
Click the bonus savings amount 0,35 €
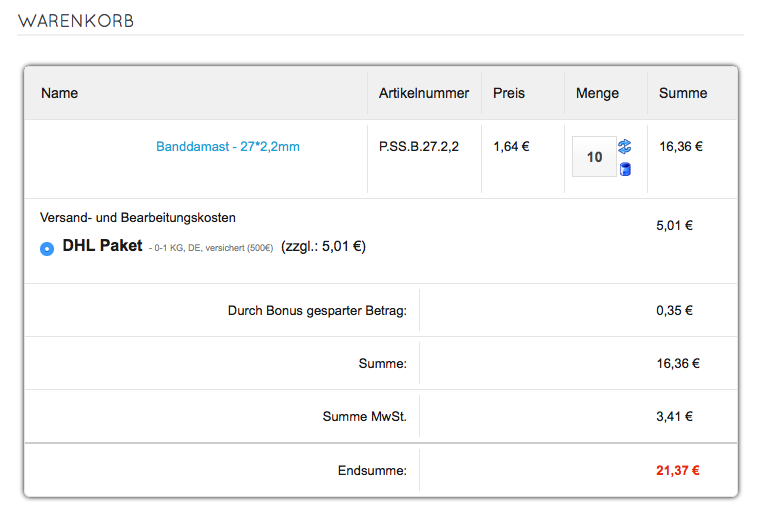pos(675,310)
